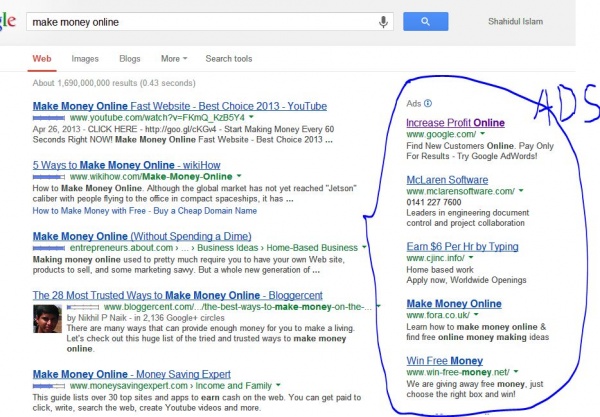This screenshot has height=417, width=600.
Task: Open 'Buy a Cheap Domain Name' sitelink
Action: coord(205,211)
